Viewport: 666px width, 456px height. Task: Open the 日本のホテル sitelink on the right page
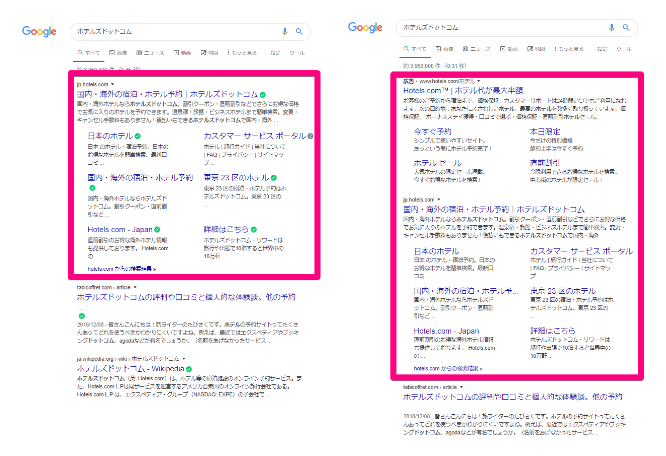pos(436,251)
